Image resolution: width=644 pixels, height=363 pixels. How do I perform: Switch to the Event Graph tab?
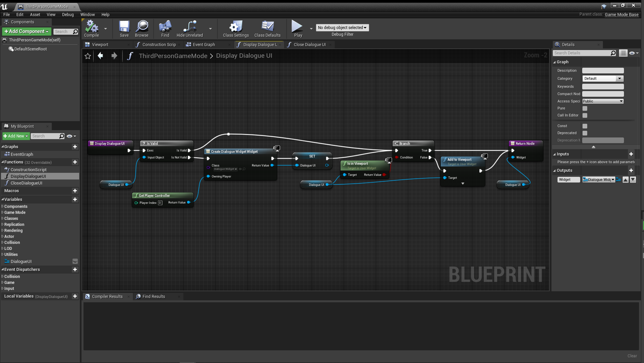(x=204, y=45)
